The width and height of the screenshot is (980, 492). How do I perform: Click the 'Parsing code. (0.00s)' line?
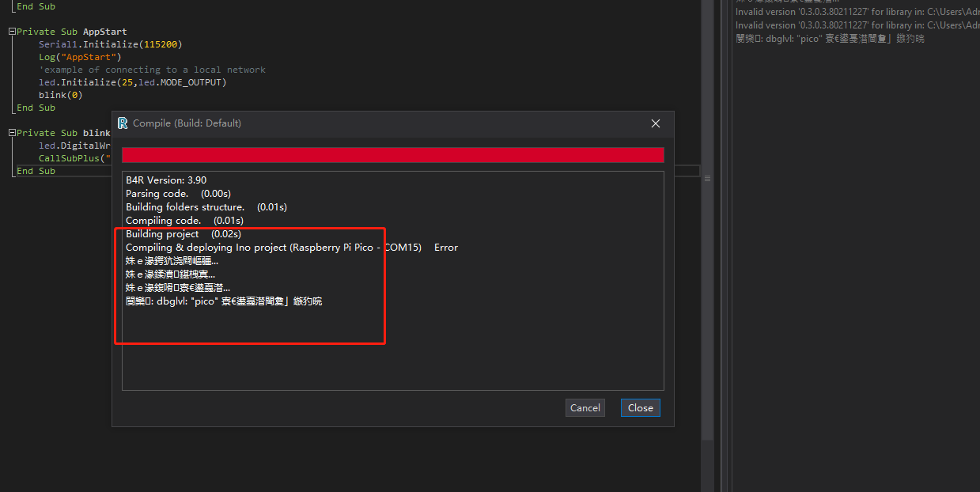point(178,194)
